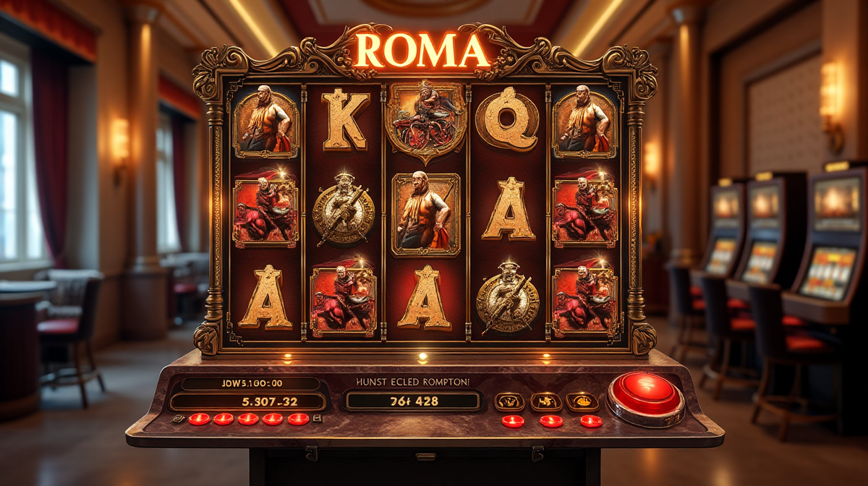This screenshot has width=868, height=486.
Task: Click the gold K symbol on reel two
Action: pyautogui.click(x=345, y=119)
